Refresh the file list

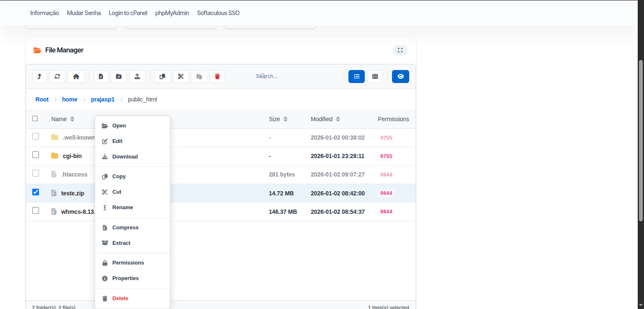57,76
